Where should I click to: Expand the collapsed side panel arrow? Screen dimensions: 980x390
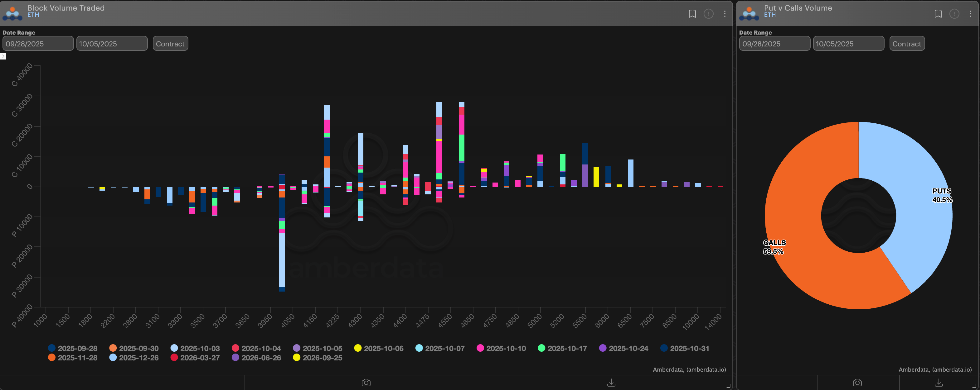pyautogui.click(x=3, y=56)
